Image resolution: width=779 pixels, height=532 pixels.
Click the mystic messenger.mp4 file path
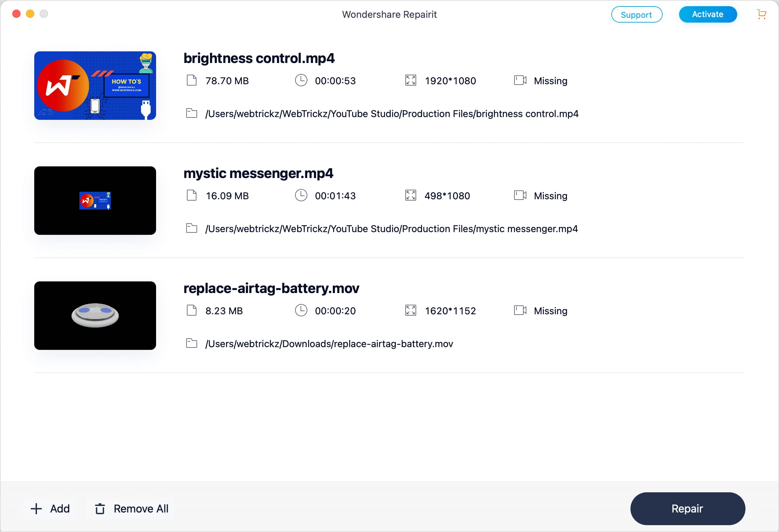click(x=392, y=229)
